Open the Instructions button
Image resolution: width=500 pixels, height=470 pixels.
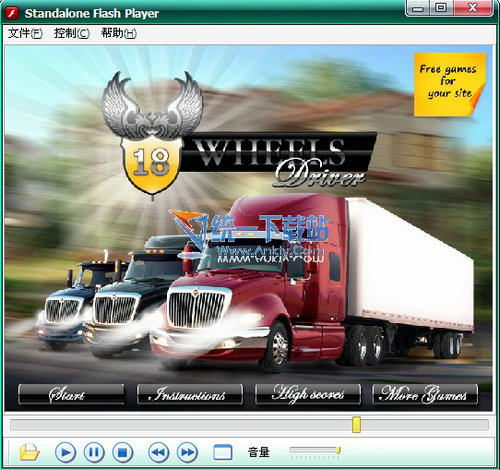point(190,394)
